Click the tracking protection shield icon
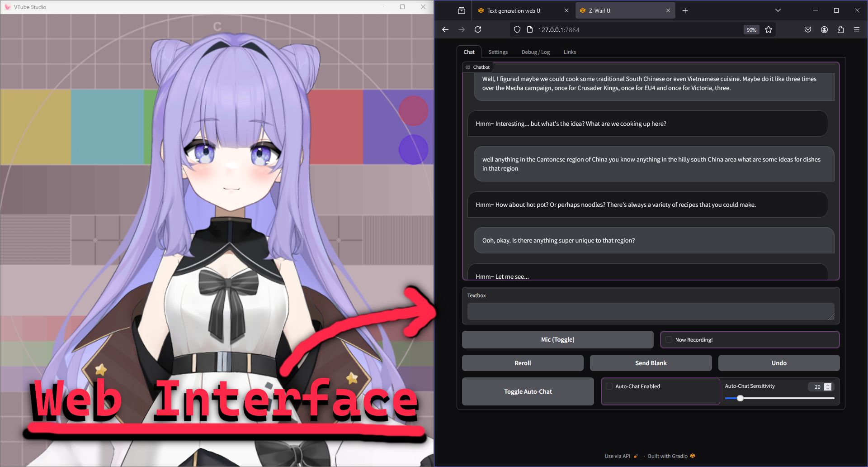This screenshot has height=467, width=868. pyautogui.click(x=517, y=29)
